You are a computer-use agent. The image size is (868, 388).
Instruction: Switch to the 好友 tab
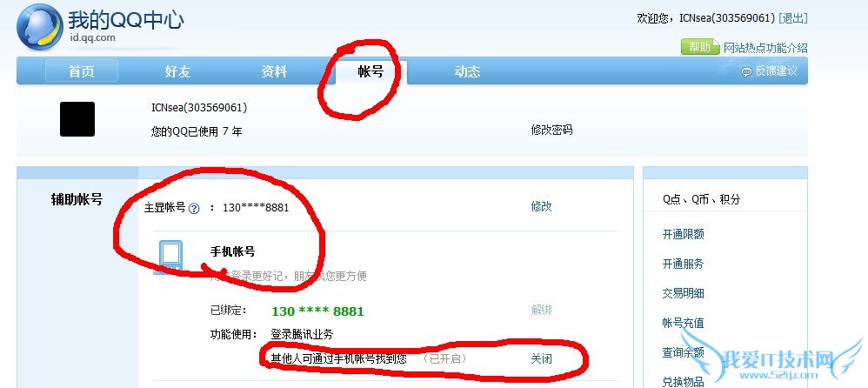tap(177, 71)
